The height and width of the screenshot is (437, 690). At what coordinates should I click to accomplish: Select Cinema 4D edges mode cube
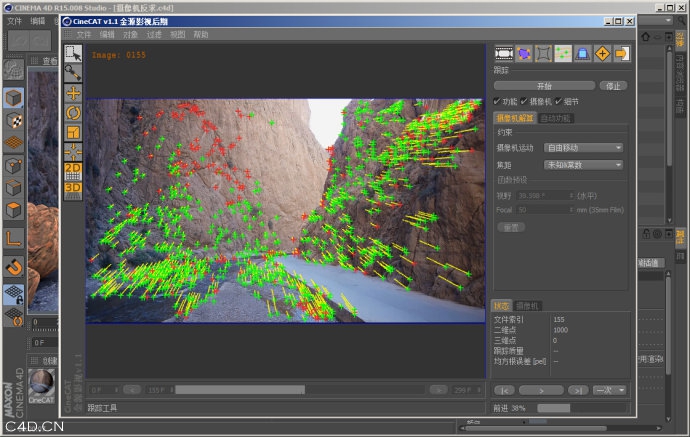(14, 188)
